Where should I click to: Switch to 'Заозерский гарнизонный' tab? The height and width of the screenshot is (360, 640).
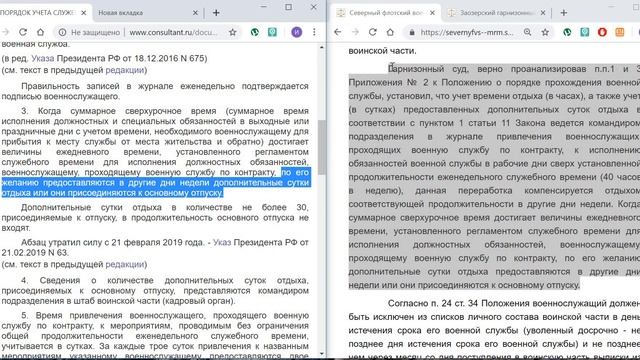pos(496,13)
